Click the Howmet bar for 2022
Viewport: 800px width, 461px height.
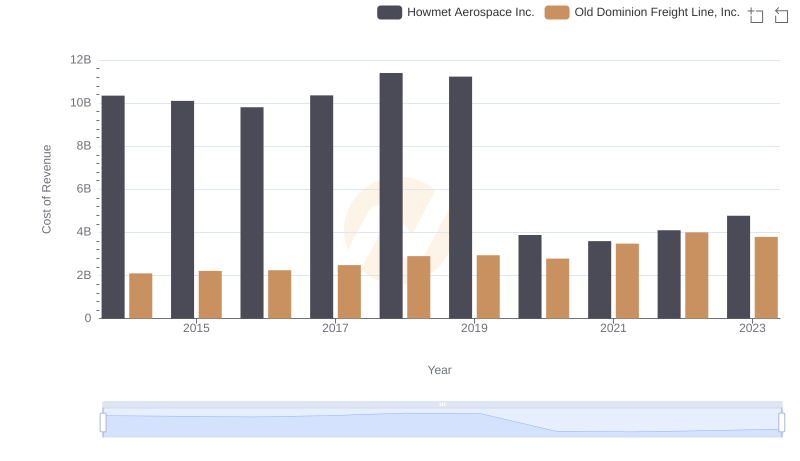[669, 274]
